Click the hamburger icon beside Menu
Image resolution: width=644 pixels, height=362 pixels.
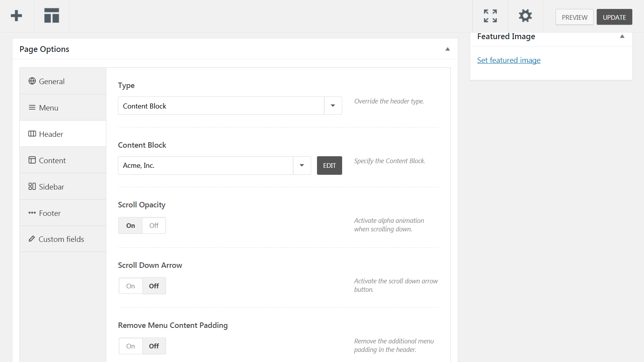point(32,107)
